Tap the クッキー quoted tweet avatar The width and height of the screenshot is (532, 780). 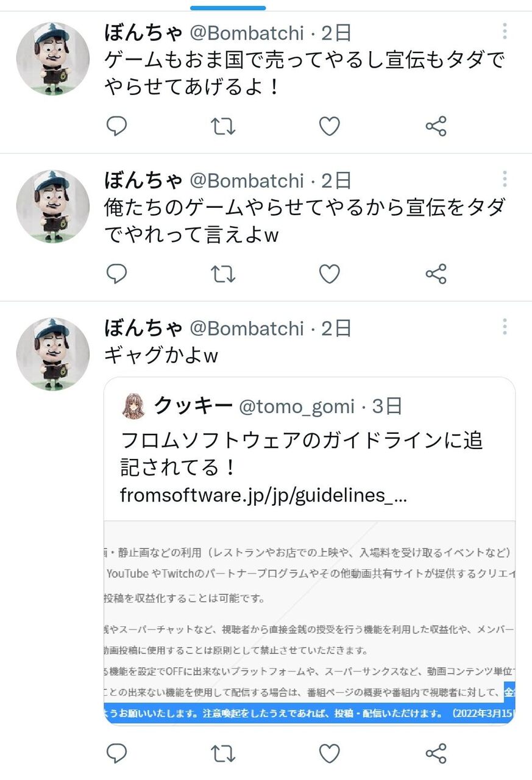click(x=133, y=406)
